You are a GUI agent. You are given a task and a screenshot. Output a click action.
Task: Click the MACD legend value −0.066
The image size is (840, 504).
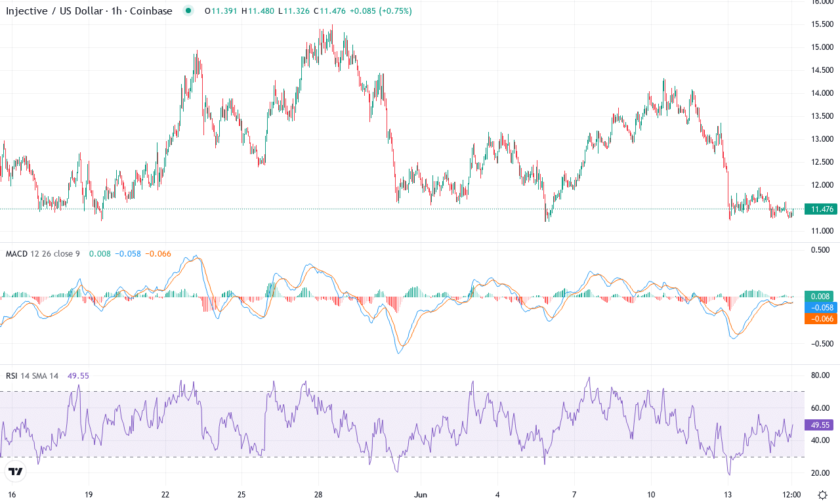[x=158, y=253]
